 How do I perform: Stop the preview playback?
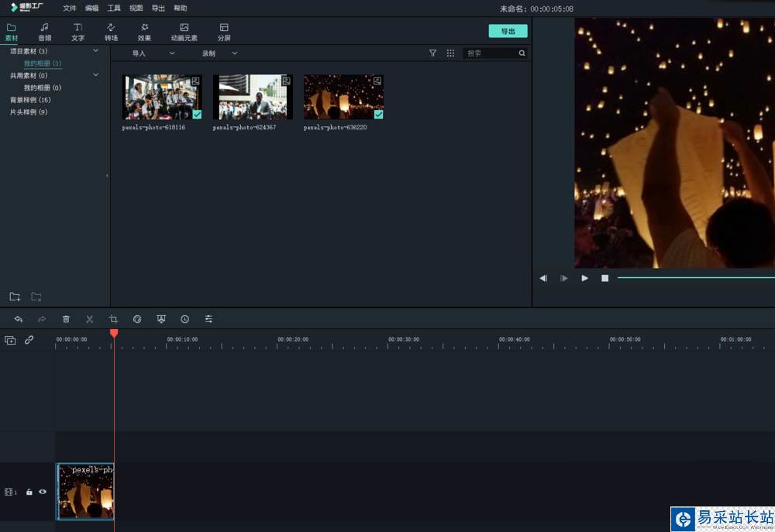click(605, 279)
